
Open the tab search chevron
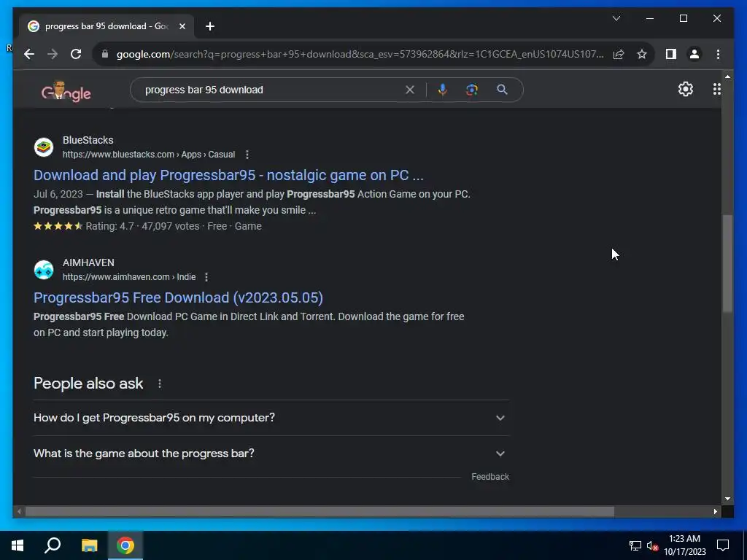click(x=616, y=18)
